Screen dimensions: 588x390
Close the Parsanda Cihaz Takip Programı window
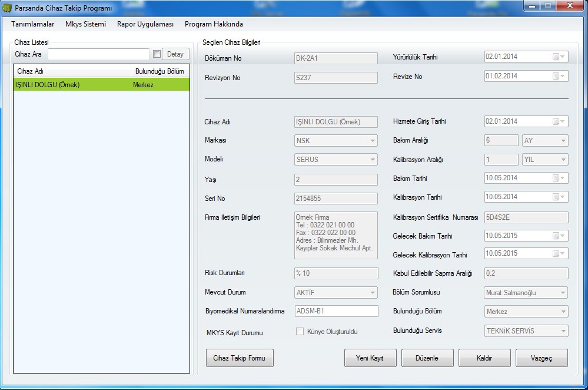pyautogui.click(x=570, y=6)
